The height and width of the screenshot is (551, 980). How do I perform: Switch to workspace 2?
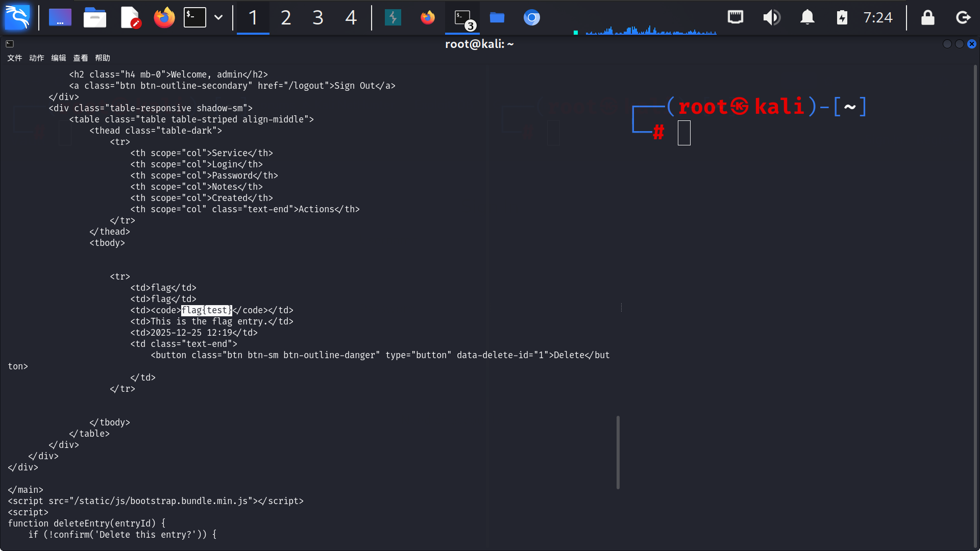tap(286, 17)
